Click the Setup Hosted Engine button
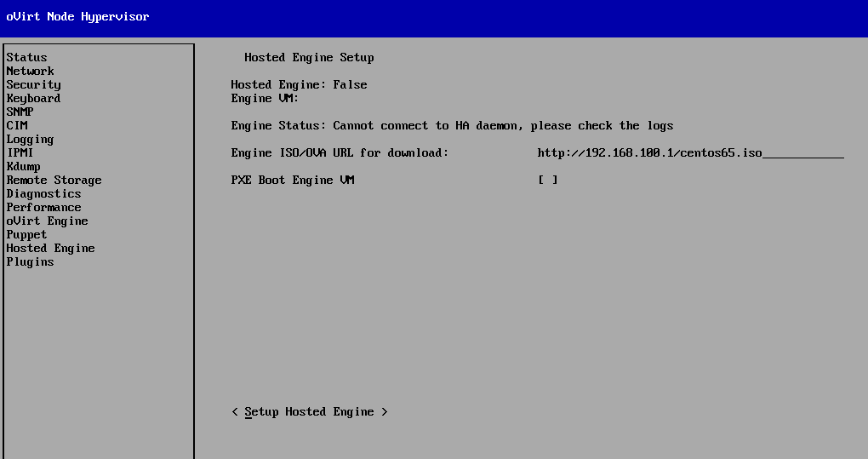Screen dimensions: 868x459 click(x=310, y=412)
